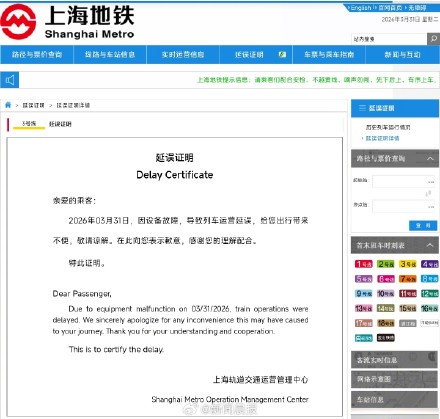Screen dimensions: 440x419
Task: Open the 客流实时信息 panel
Action: click(394, 360)
